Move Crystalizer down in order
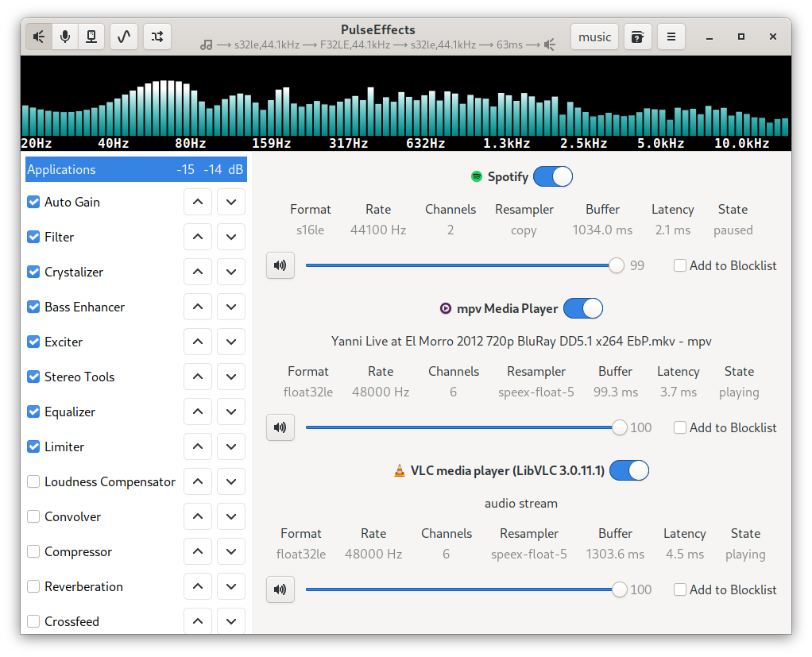The width and height of the screenshot is (812, 657). pyautogui.click(x=231, y=272)
